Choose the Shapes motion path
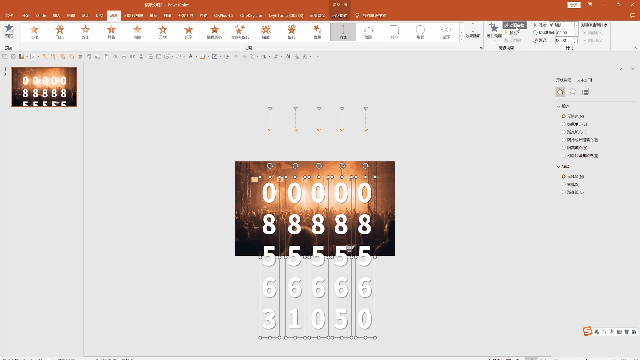640x360 pixels. 420,32
